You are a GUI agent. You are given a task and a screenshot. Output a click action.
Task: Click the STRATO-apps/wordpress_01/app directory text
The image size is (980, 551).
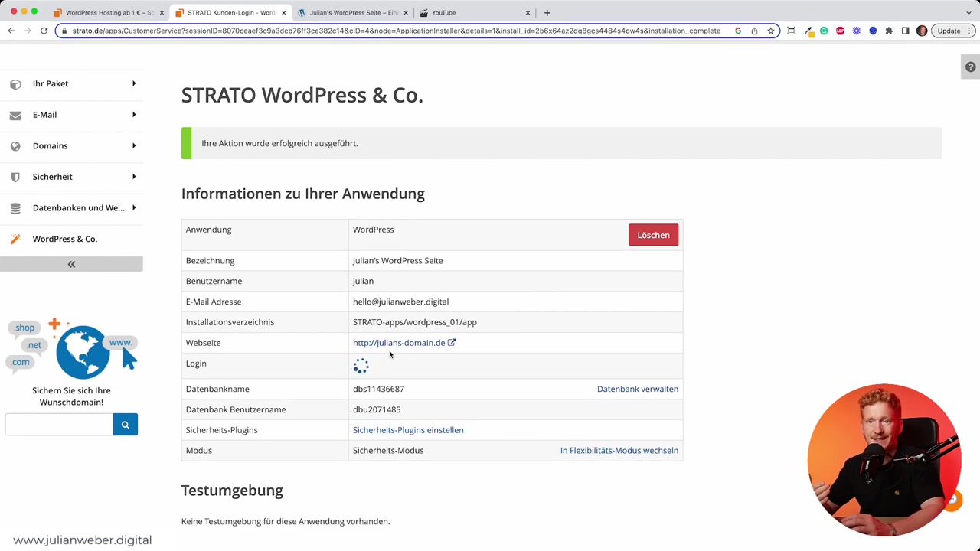pyautogui.click(x=415, y=322)
